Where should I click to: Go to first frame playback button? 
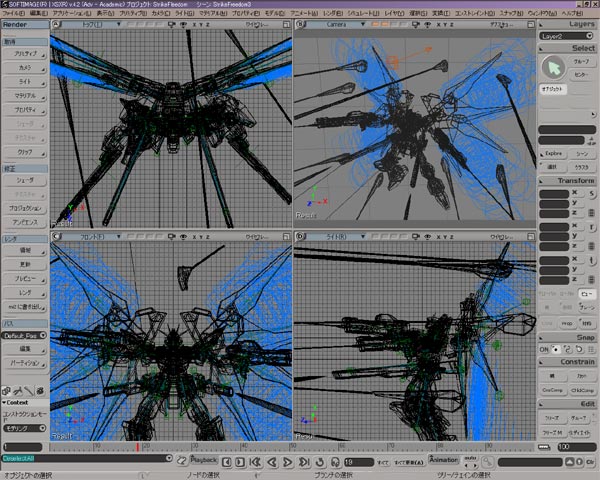tap(255, 462)
